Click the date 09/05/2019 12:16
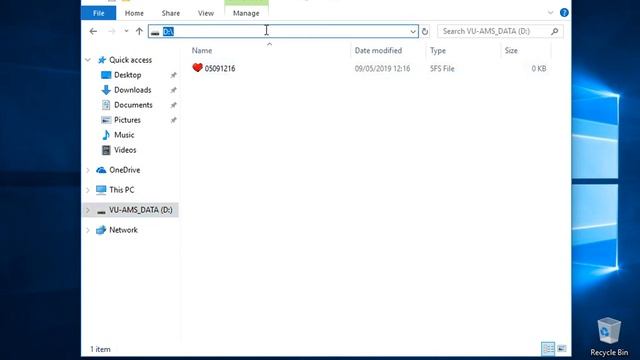 (382, 69)
